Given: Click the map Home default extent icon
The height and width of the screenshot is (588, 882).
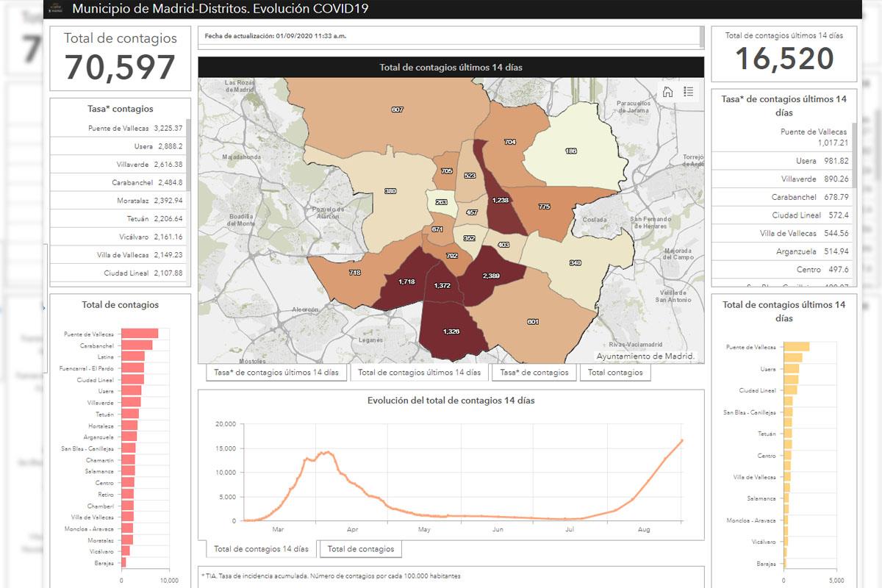Looking at the screenshot, I should pos(667,92).
